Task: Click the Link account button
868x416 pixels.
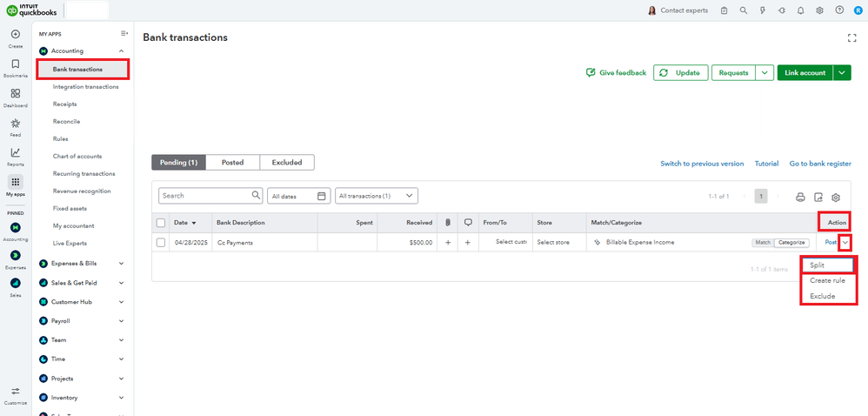Action: 805,72
